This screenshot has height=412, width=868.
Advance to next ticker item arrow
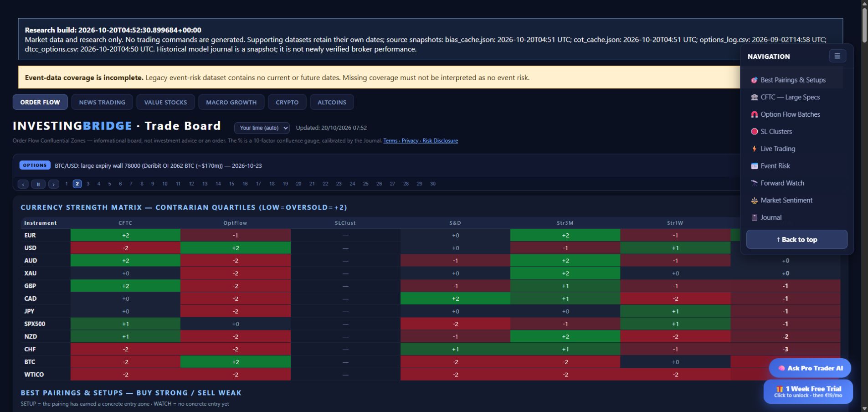pos(54,184)
